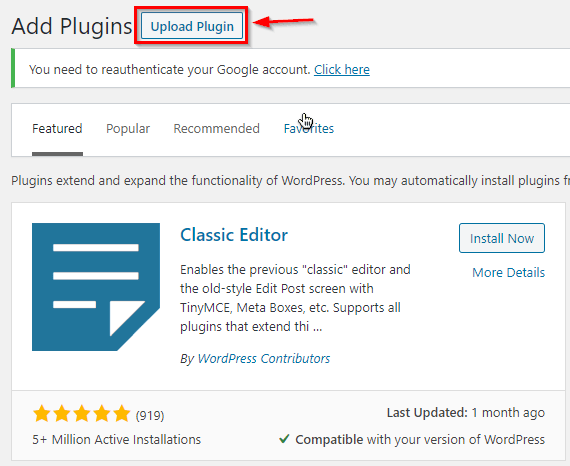Click the first rating star
The image size is (570, 466).
pyautogui.click(x=41, y=414)
